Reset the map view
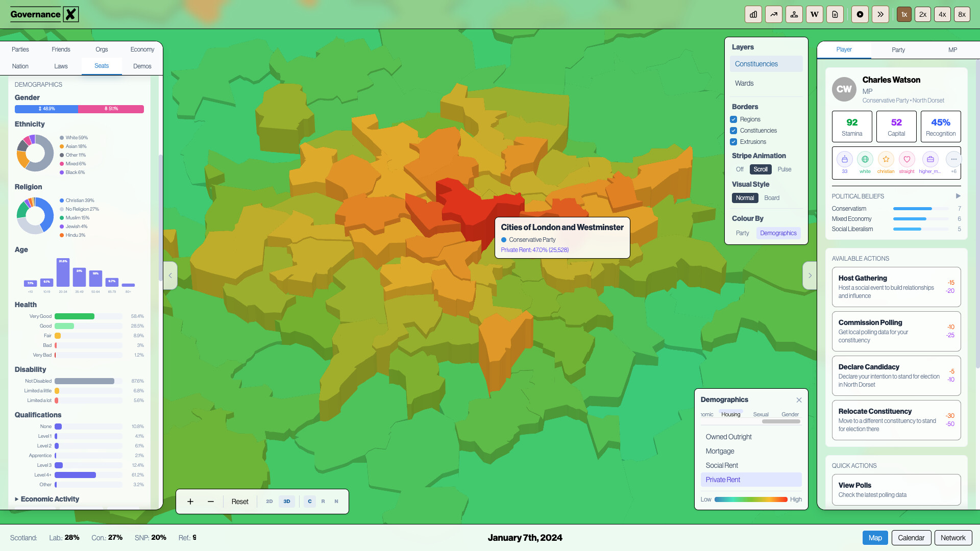The height and width of the screenshot is (551, 980). (239, 502)
